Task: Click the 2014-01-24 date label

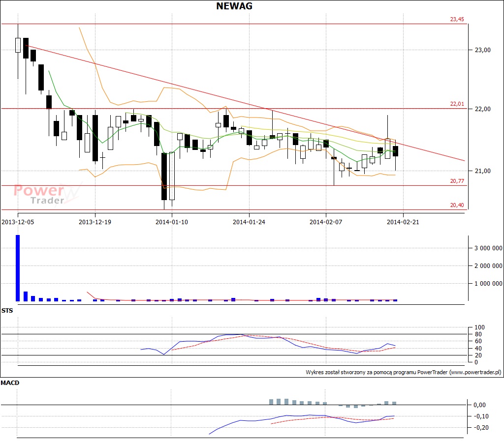Action: [249, 222]
